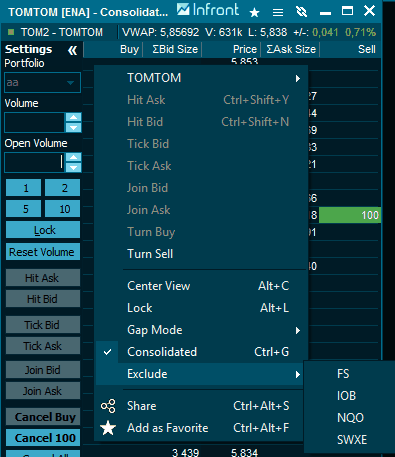Click the Sell column header
Viewport: 395px width, 457px height.
(350, 49)
